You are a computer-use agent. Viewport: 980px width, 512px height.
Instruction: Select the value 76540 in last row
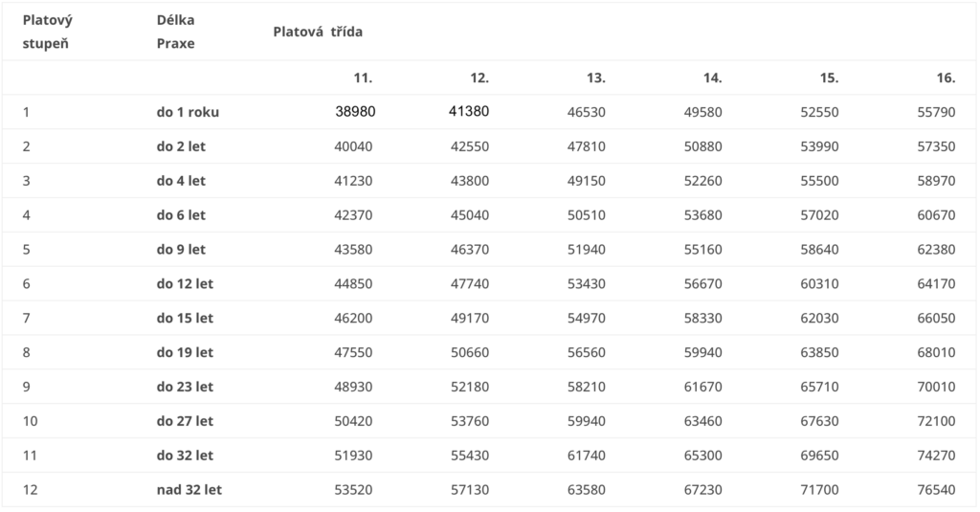[936, 490]
